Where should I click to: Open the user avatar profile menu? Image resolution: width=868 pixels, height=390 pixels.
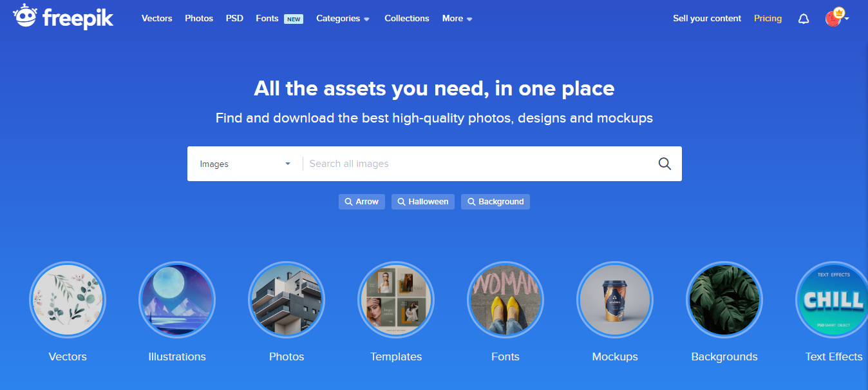pyautogui.click(x=836, y=17)
